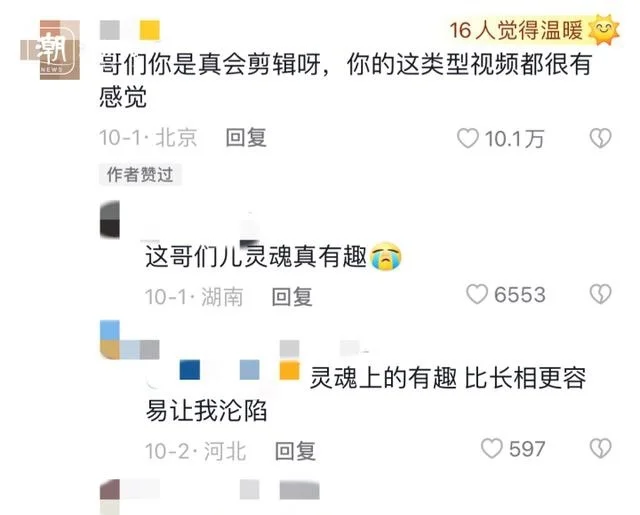Tap broken heart on the 湖南 comment
Screen dimensions: 640x515
point(600,294)
